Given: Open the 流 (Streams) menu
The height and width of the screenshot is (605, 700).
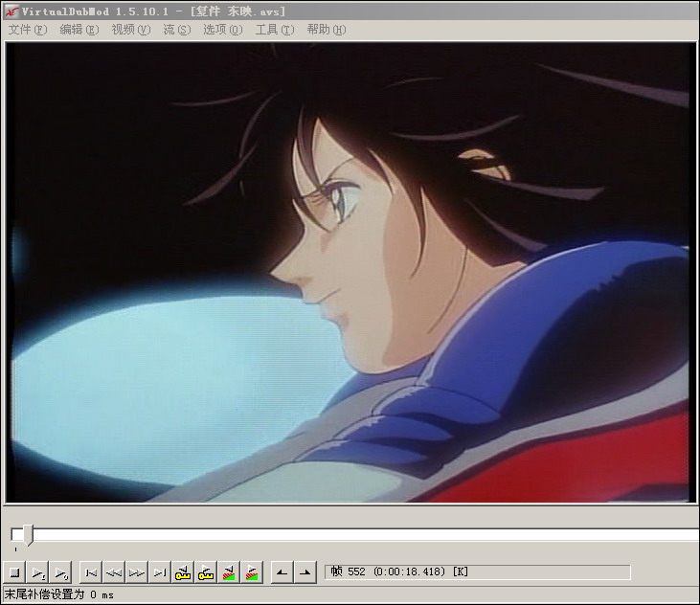Looking at the screenshot, I should [177, 30].
